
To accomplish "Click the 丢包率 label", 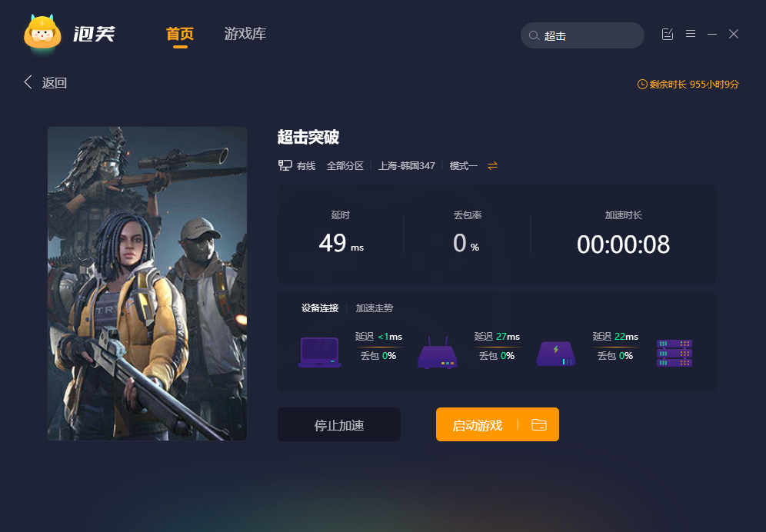I will (x=468, y=215).
